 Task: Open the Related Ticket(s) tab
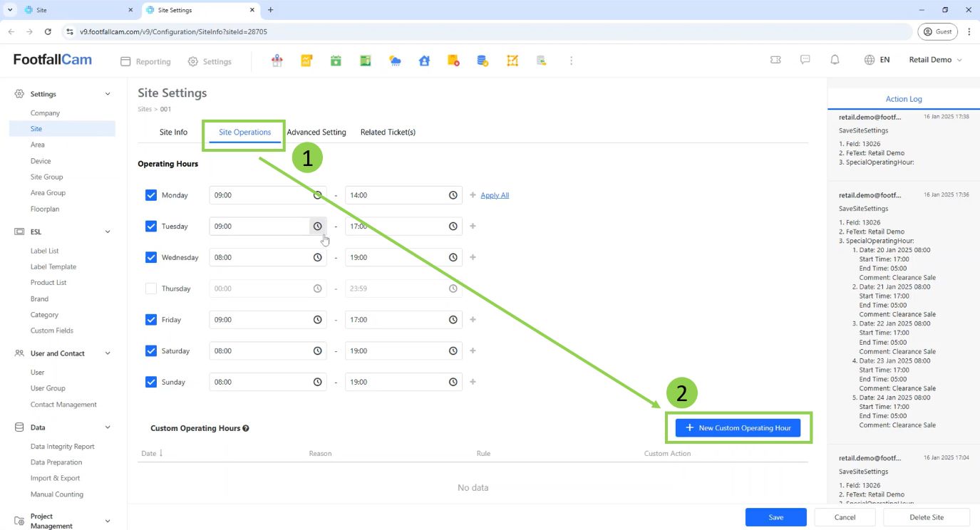(388, 132)
